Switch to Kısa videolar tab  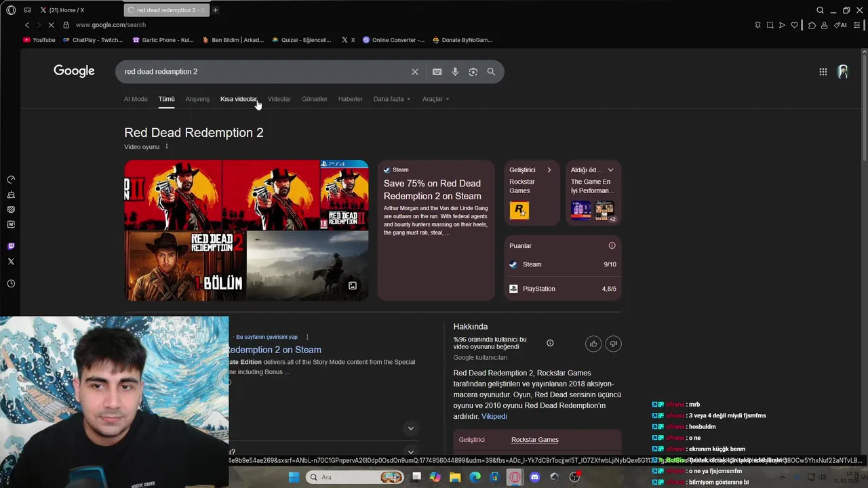click(x=239, y=99)
